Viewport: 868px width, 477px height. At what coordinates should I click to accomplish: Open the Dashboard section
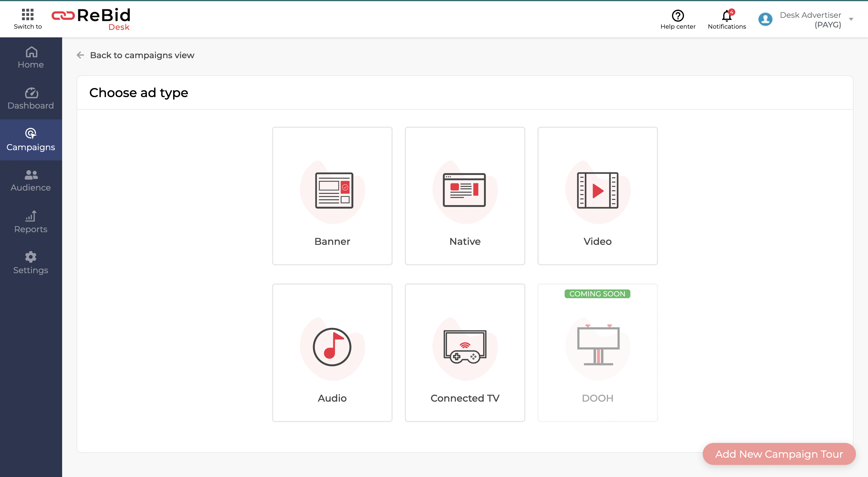click(x=30, y=98)
